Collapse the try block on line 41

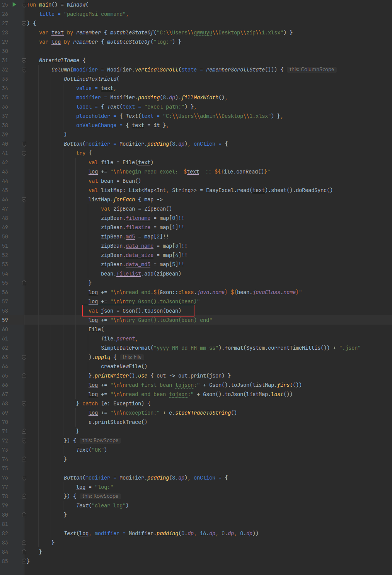click(x=24, y=153)
